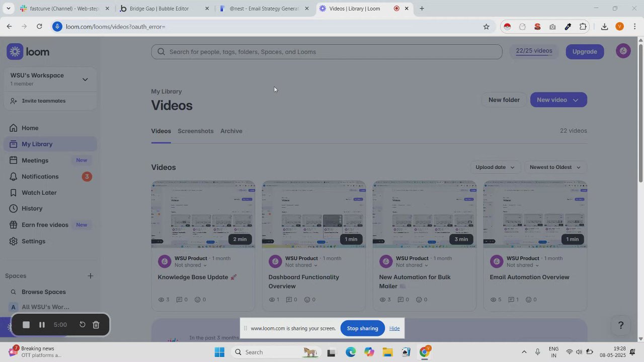Screen dimensions: 644x362
Task: Reload the current page
Action: [39, 27]
